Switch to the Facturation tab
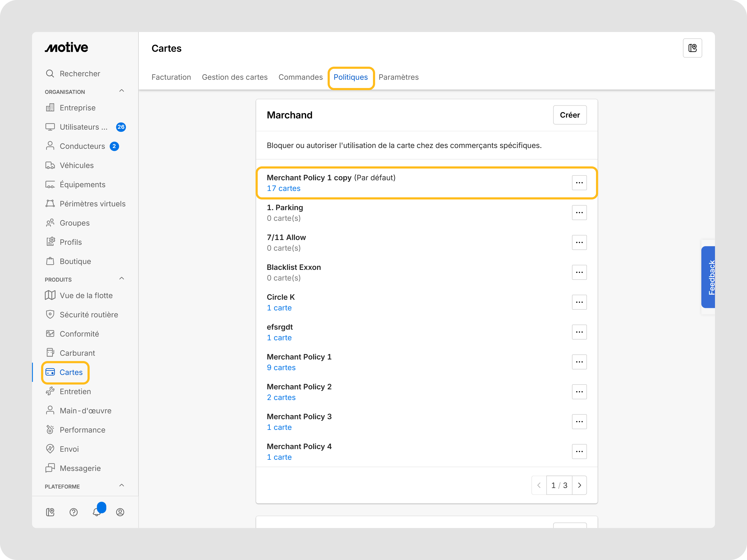This screenshot has height=560, width=747. tap(171, 77)
